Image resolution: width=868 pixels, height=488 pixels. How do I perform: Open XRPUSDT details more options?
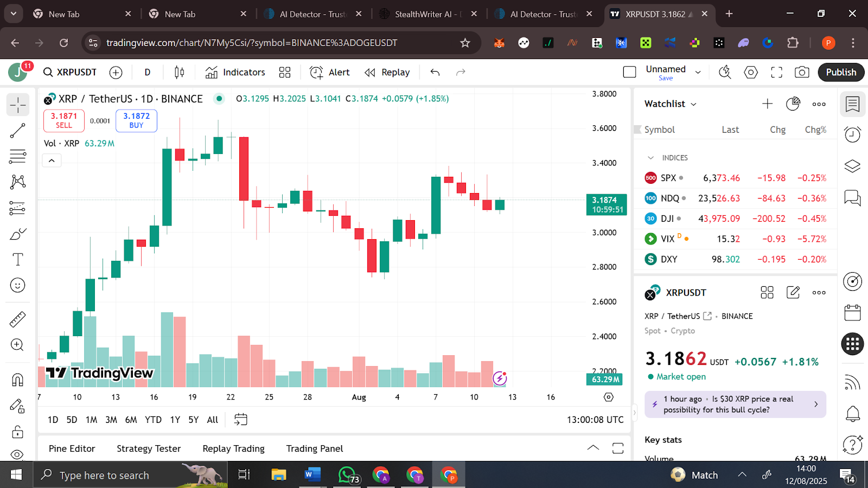click(x=819, y=293)
